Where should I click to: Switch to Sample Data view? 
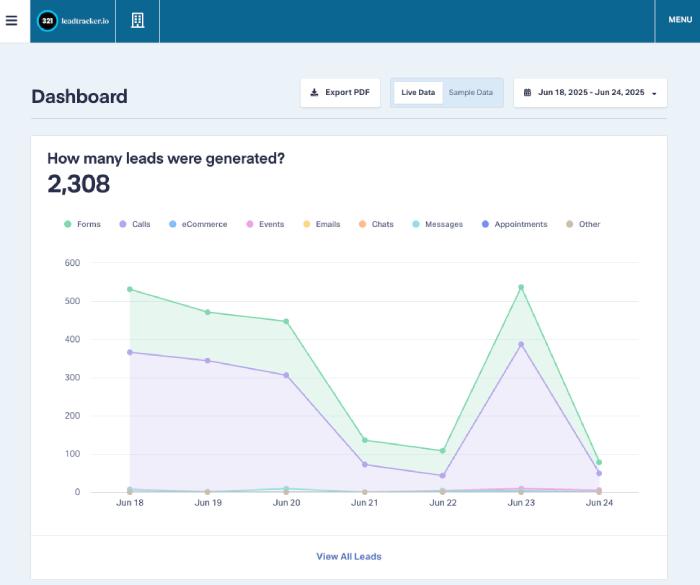click(x=470, y=93)
